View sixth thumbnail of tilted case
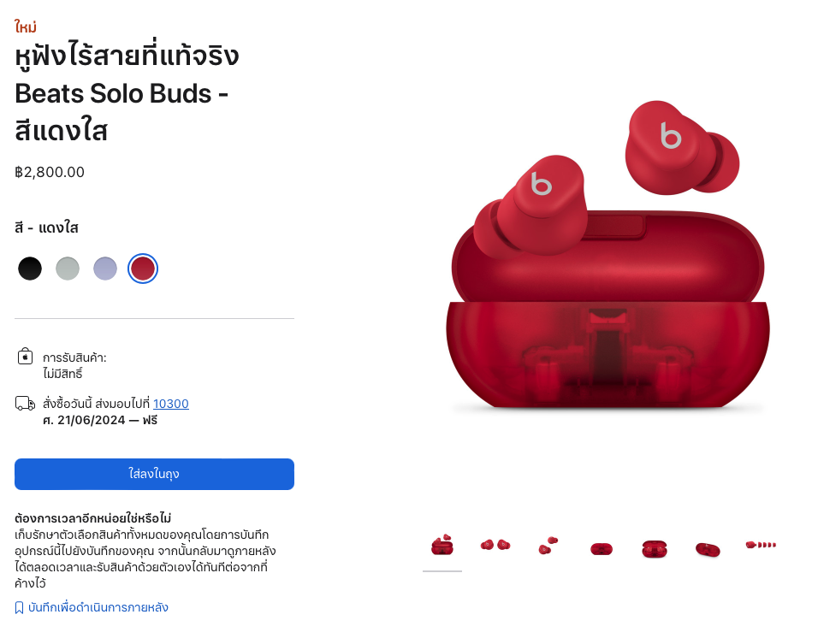This screenshot has width=818, height=644. click(708, 548)
